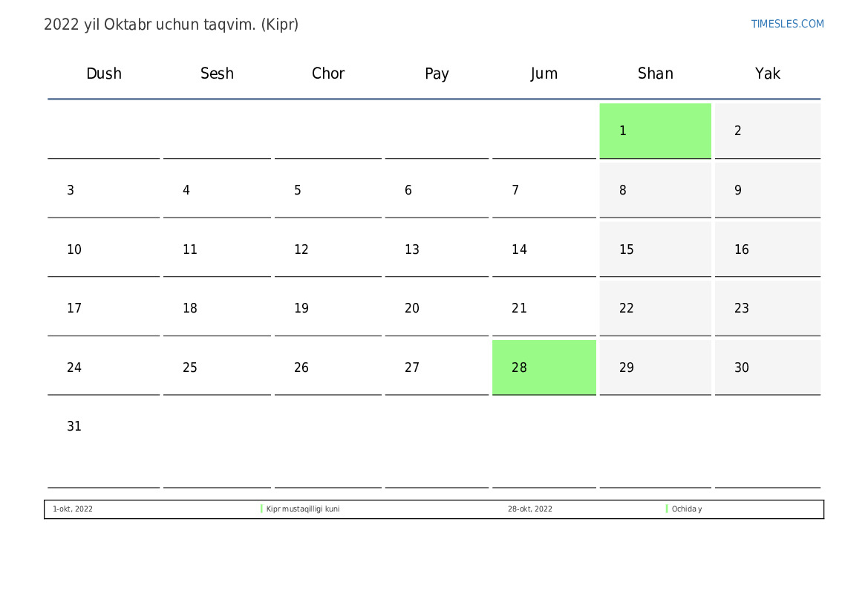Click the Ochida y holiday label
Image resolution: width=868 pixels, height=614 pixels.
coord(686,509)
